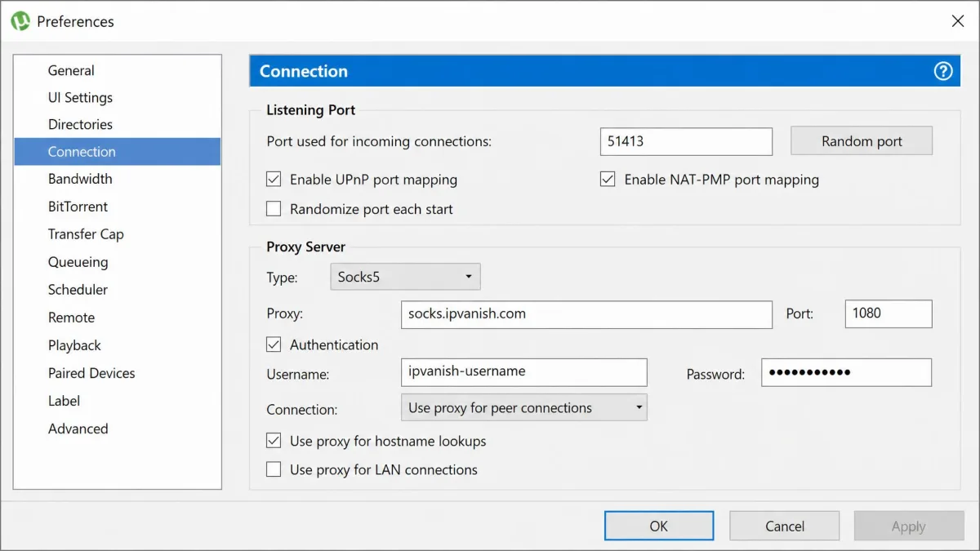Toggle Use proxy for hostname lookups
980x551 pixels.
click(x=274, y=441)
